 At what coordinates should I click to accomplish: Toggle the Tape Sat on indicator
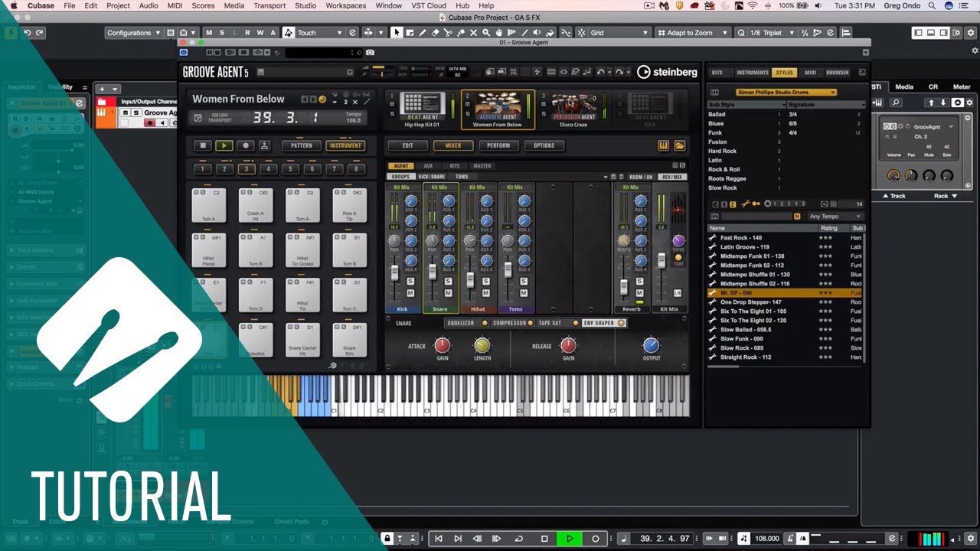point(575,323)
